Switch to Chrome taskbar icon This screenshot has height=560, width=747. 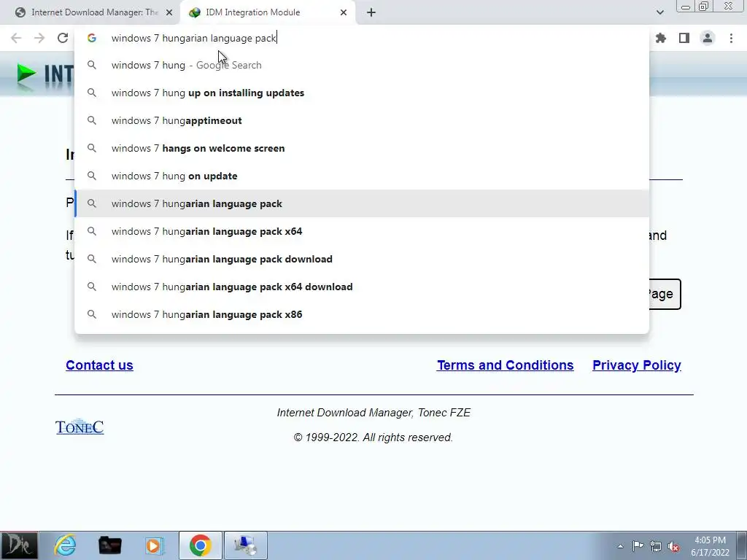200,545
